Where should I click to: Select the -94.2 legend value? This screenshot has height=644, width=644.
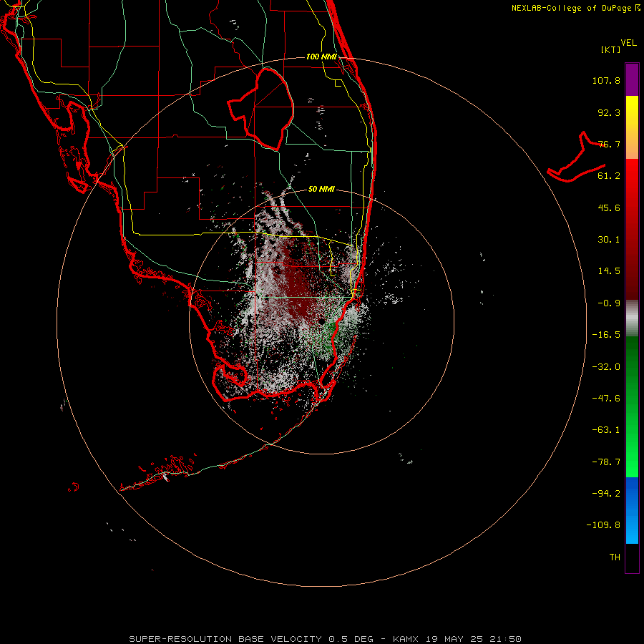tap(606, 494)
